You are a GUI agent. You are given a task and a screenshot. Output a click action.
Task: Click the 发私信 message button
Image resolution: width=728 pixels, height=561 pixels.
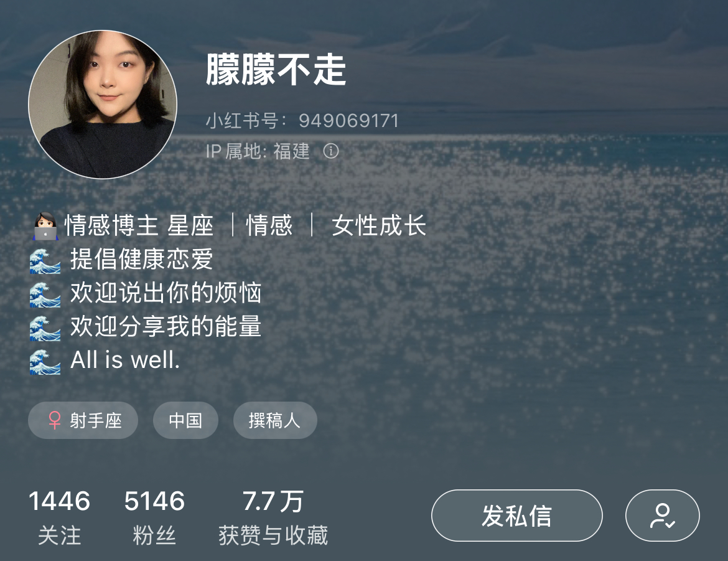pos(516,516)
